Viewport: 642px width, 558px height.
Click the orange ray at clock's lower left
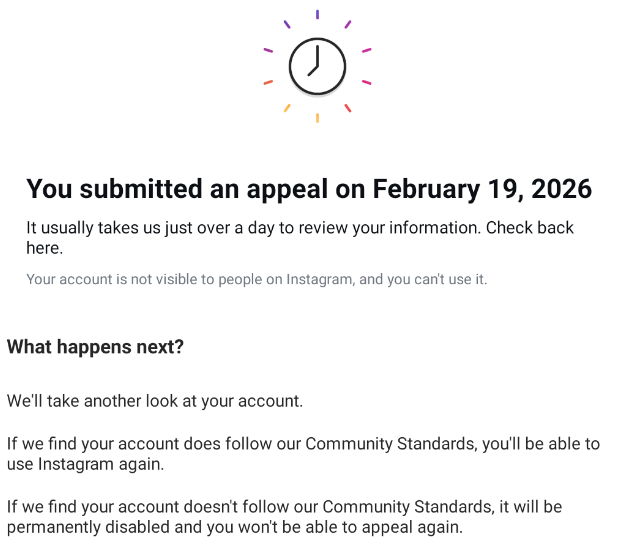[x=287, y=108]
